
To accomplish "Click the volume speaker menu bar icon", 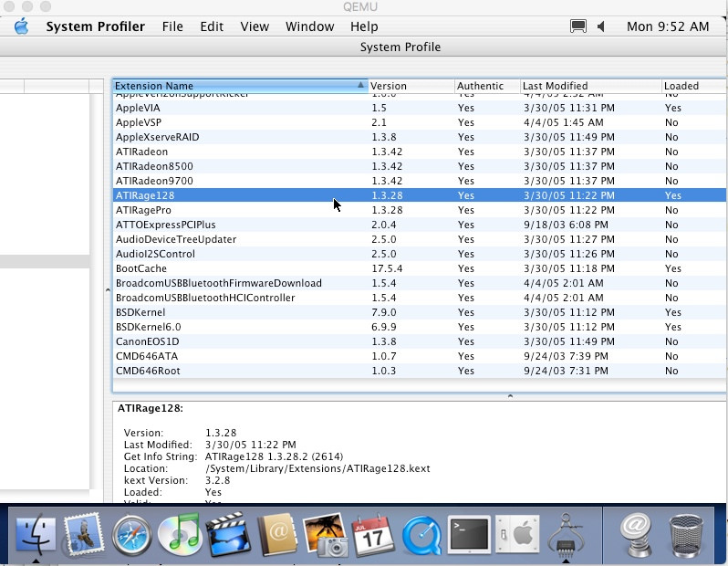I will 601,26.
